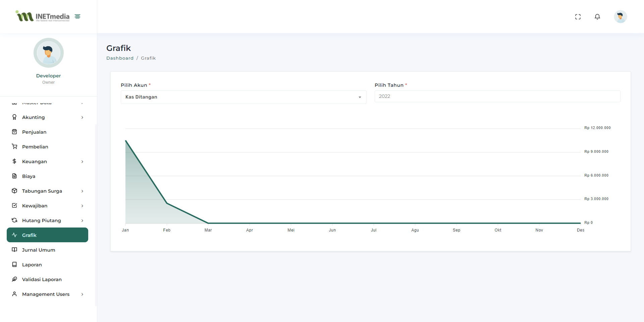Expand the Akunting submenu
Image resolution: width=644 pixels, height=322 pixels.
pos(82,117)
